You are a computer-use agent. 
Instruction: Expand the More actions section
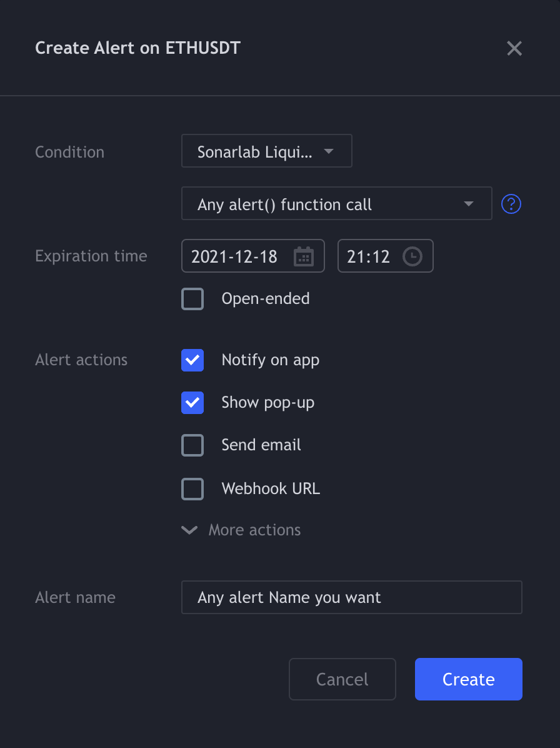click(x=254, y=530)
